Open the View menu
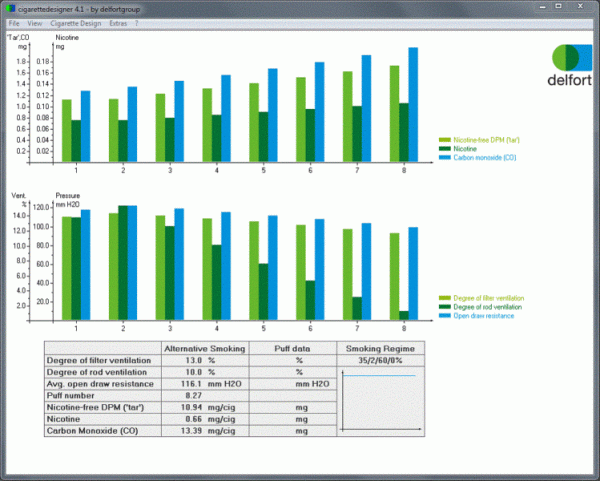600x481 pixels. tap(35, 21)
